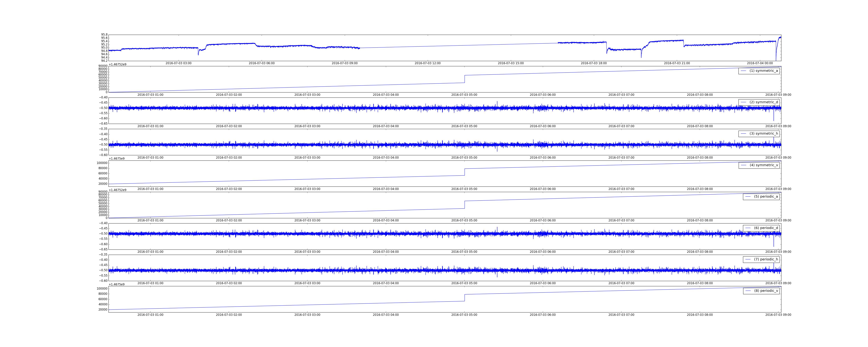Screen dimensions: 868x347
Task: Click the "2016-07-03 15:00" tick label
Action: (x=511, y=63)
